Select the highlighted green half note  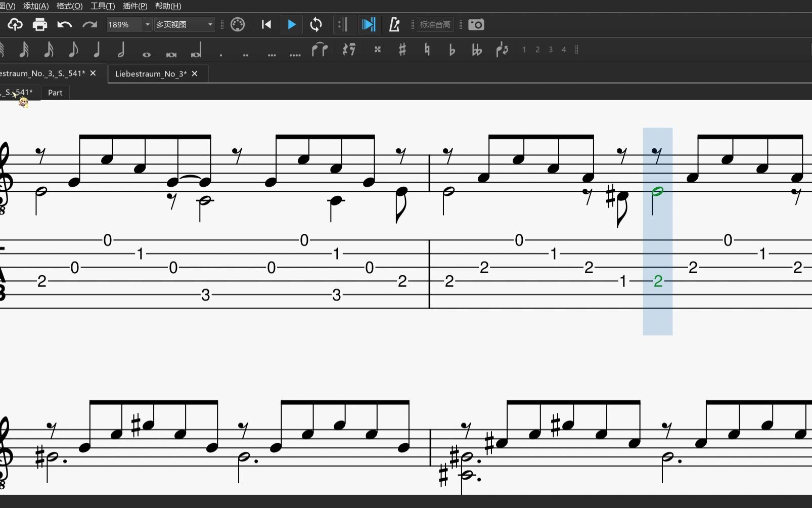(x=657, y=191)
